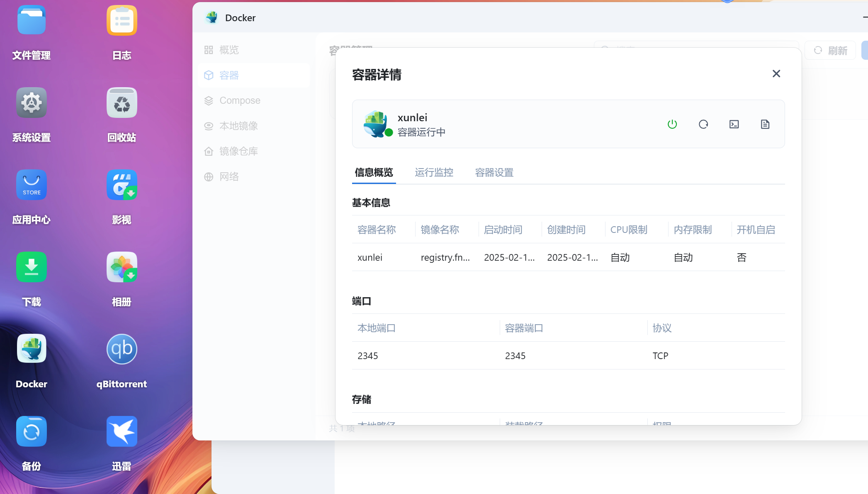Launch the 影视 media app
868x494 pixels.
click(x=122, y=185)
